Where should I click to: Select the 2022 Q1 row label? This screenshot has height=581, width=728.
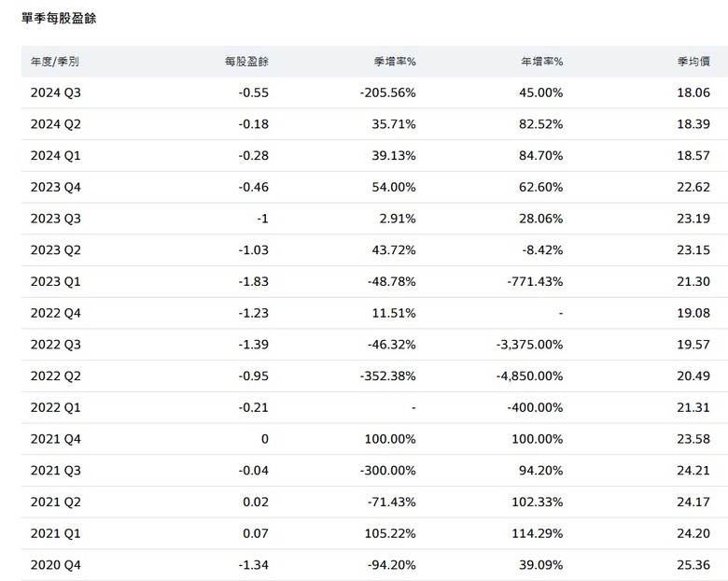56,407
